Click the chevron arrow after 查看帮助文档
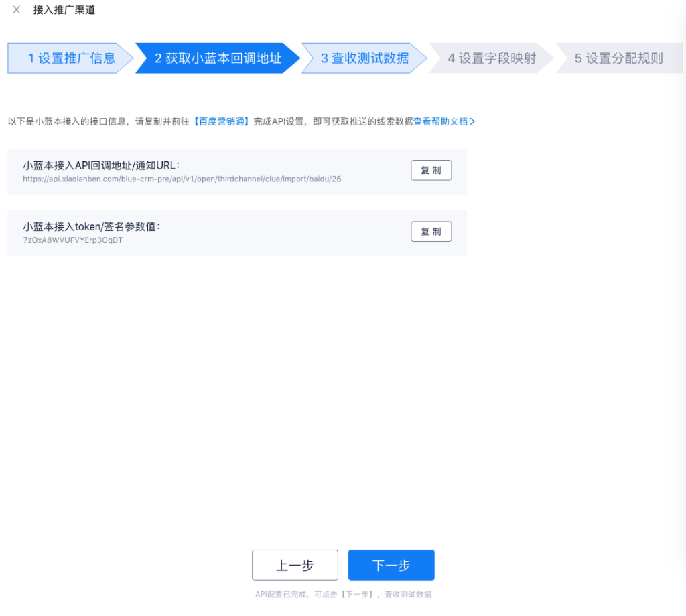 click(x=472, y=121)
